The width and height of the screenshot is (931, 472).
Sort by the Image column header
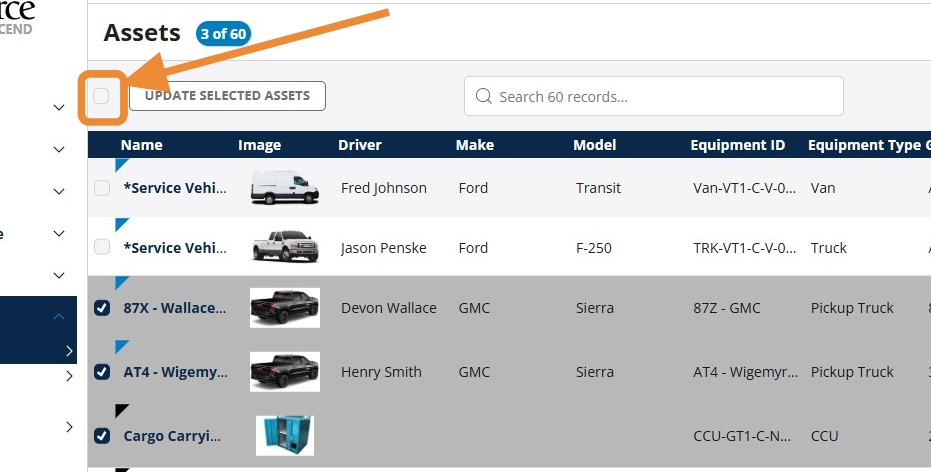[x=259, y=145]
